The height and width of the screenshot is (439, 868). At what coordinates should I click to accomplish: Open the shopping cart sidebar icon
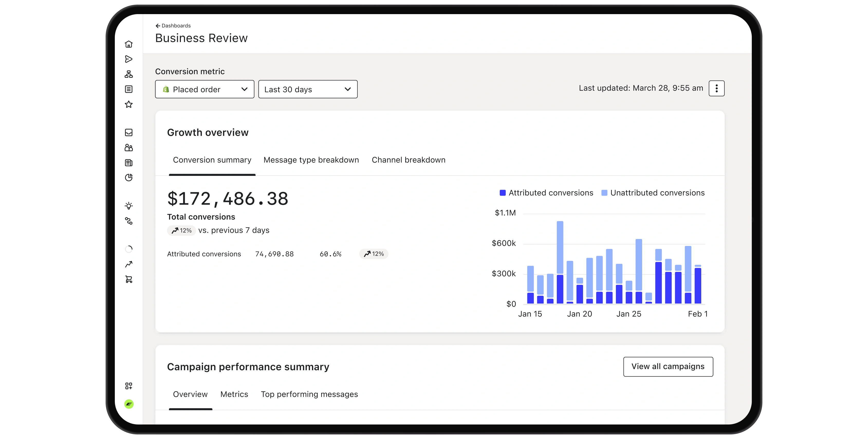tap(128, 279)
